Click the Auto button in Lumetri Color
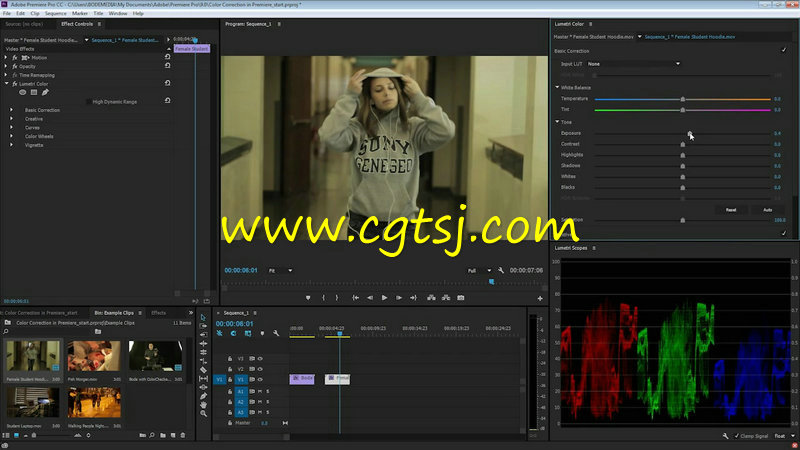800x450 pixels. [767, 210]
